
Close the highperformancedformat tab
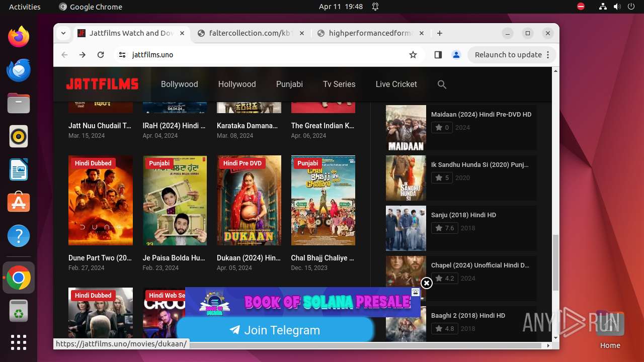coord(422,33)
